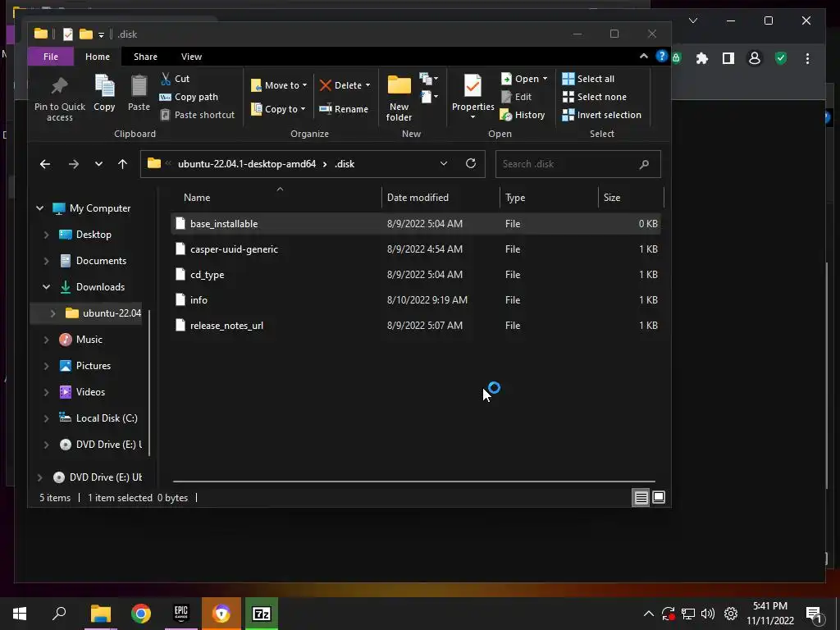Click the Paste ribbon button

point(139,94)
